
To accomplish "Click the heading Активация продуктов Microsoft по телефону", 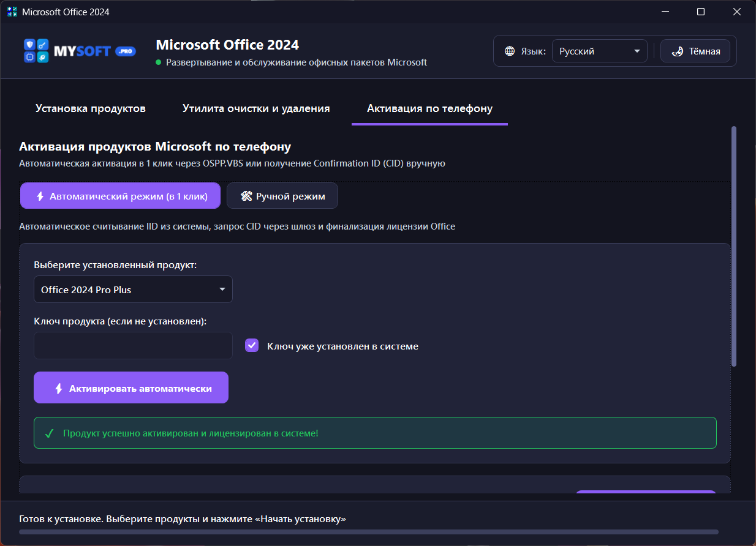I will point(155,146).
